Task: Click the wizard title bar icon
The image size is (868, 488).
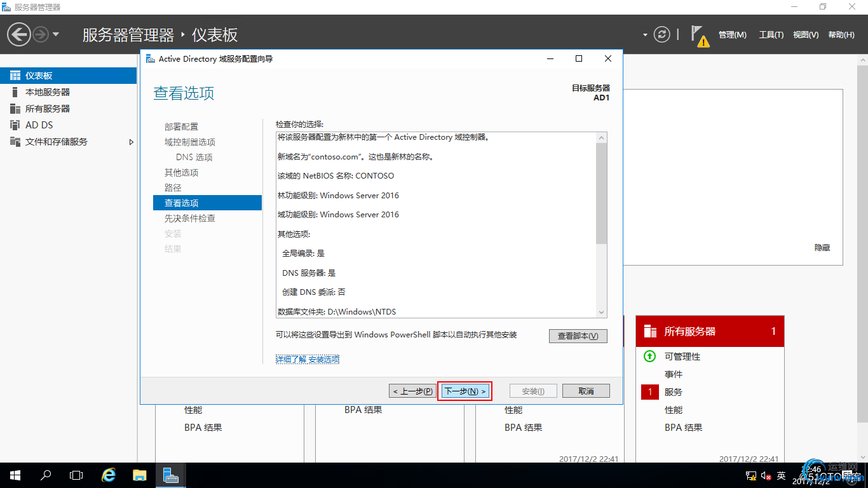Action: pos(150,58)
